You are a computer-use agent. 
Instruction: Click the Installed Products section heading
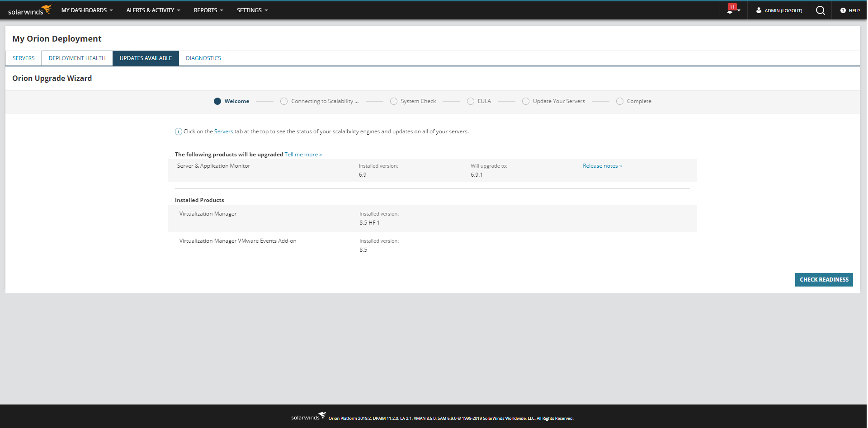click(x=199, y=200)
